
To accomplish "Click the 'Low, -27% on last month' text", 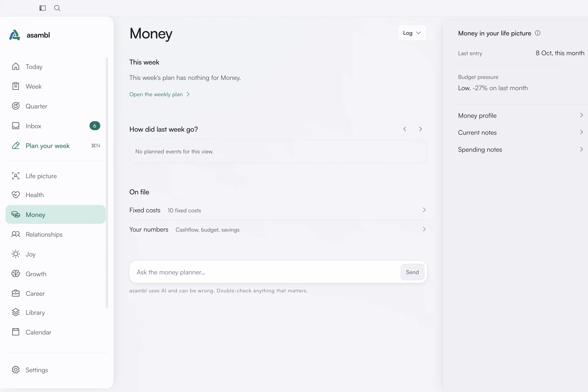I will pos(493,88).
